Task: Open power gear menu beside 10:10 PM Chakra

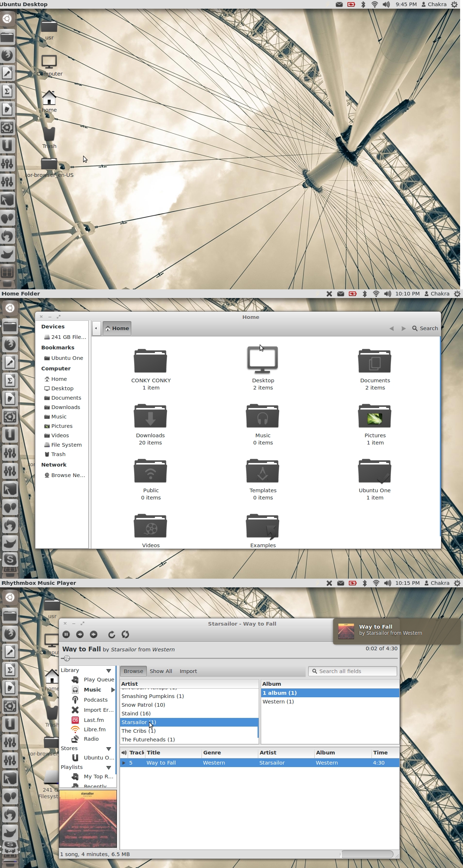Action: pyautogui.click(x=457, y=294)
